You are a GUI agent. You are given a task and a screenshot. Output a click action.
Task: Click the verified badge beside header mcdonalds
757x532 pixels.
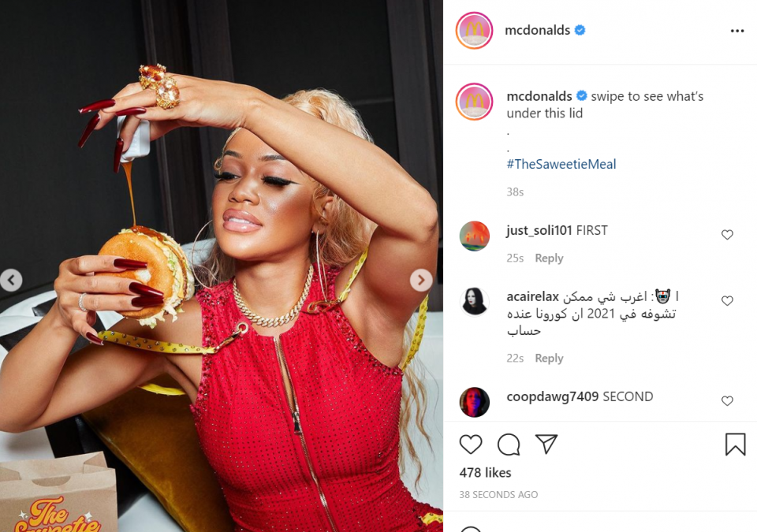click(x=580, y=30)
